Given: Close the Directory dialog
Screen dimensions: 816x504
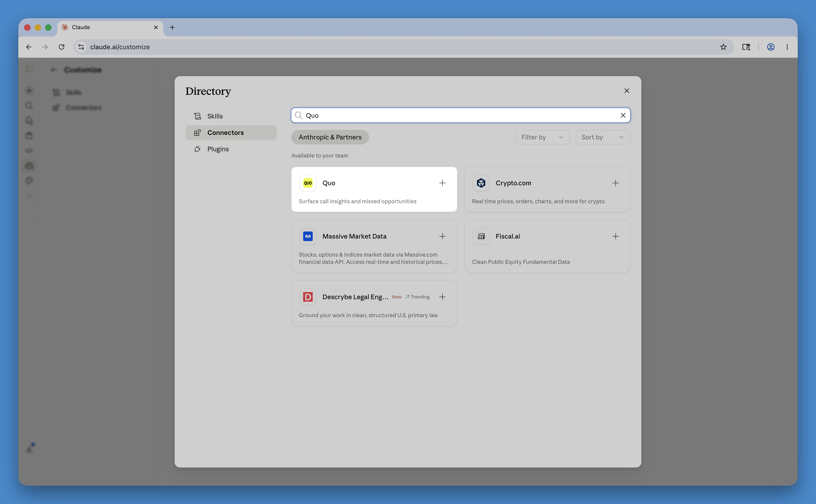Looking at the screenshot, I should [x=627, y=91].
